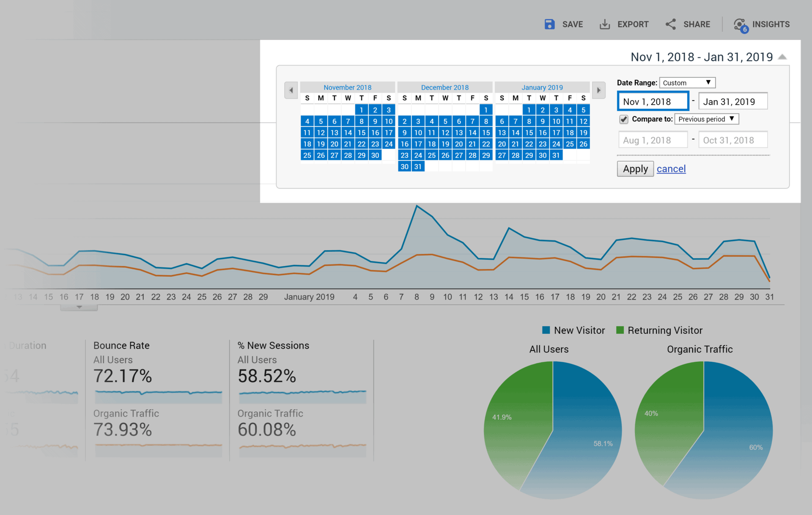Toggle the Compare to checkbox
This screenshot has width=812, height=515.
[623, 119]
